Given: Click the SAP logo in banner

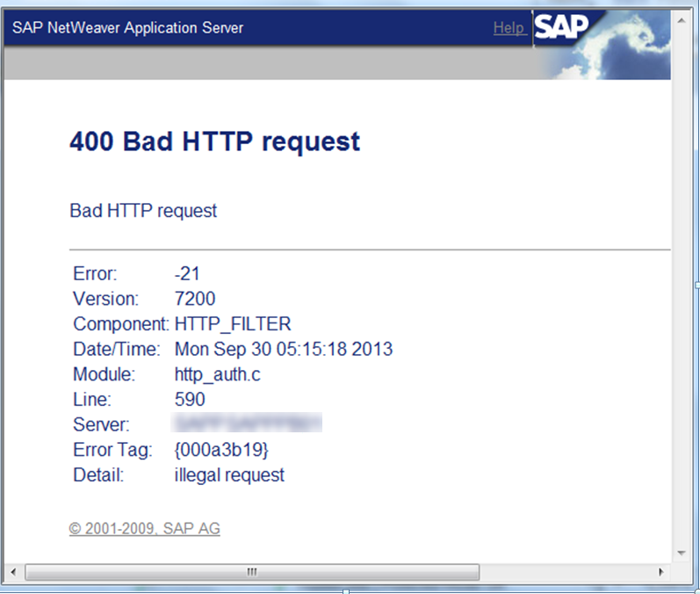Looking at the screenshot, I should click(561, 27).
